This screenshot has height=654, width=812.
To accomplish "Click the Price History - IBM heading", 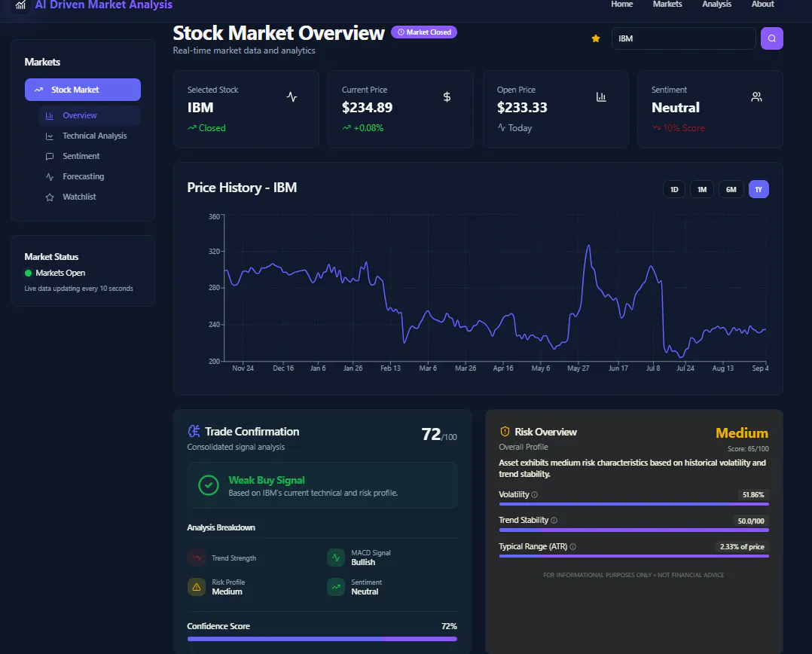I will click(x=242, y=188).
